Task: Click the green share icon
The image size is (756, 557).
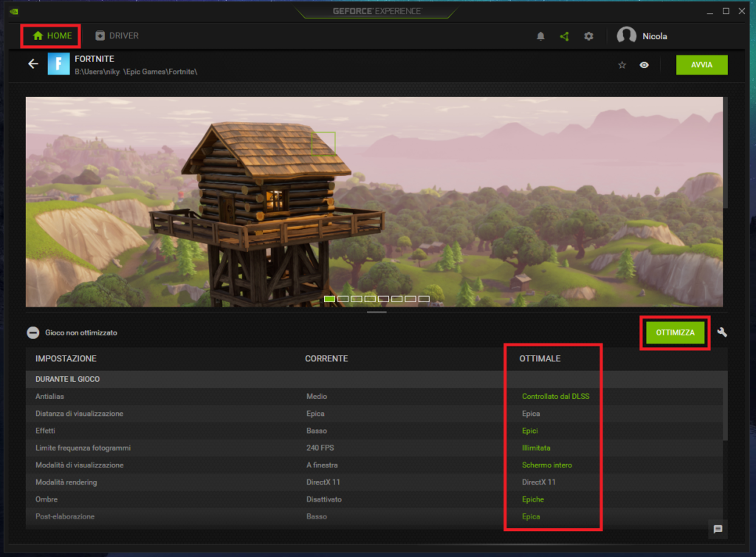Action: pyautogui.click(x=564, y=36)
